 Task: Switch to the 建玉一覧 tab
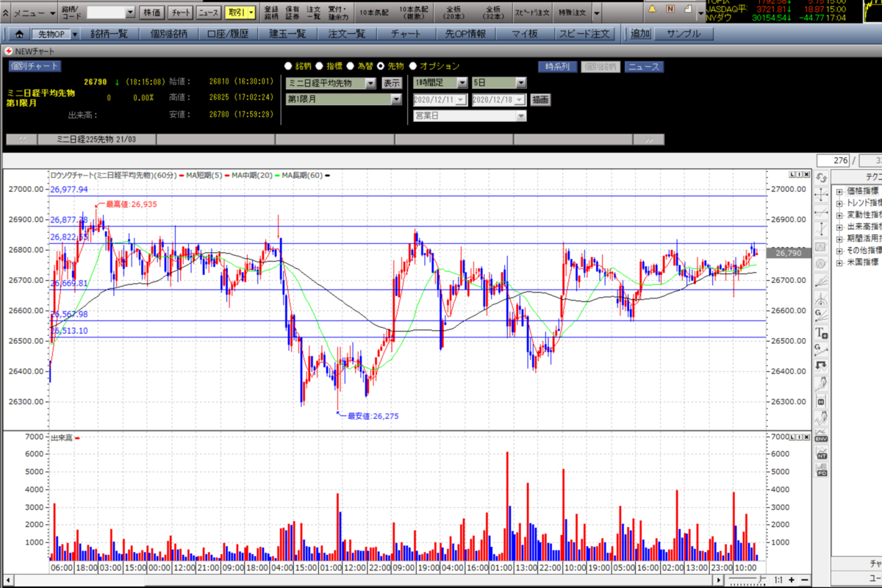pos(288,34)
